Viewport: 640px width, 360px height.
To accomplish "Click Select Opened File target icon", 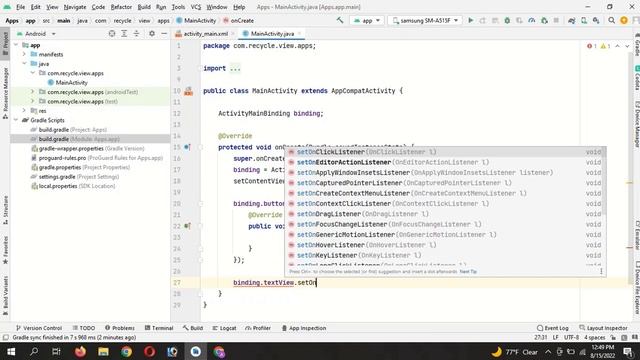I will pos(112,33).
